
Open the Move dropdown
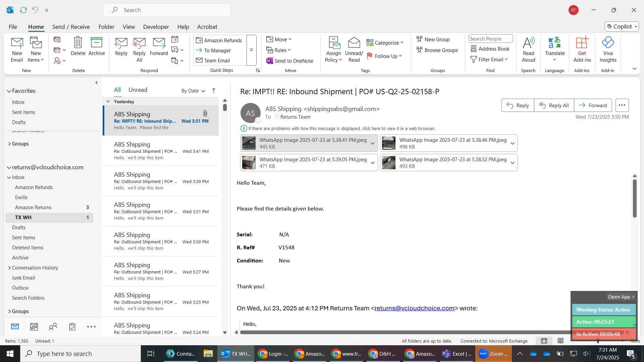point(279,39)
